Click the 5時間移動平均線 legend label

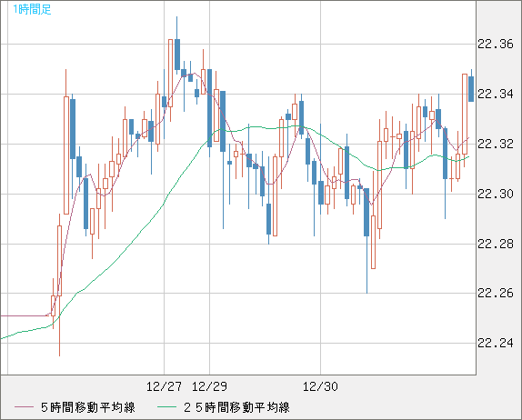tap(88, 407)
